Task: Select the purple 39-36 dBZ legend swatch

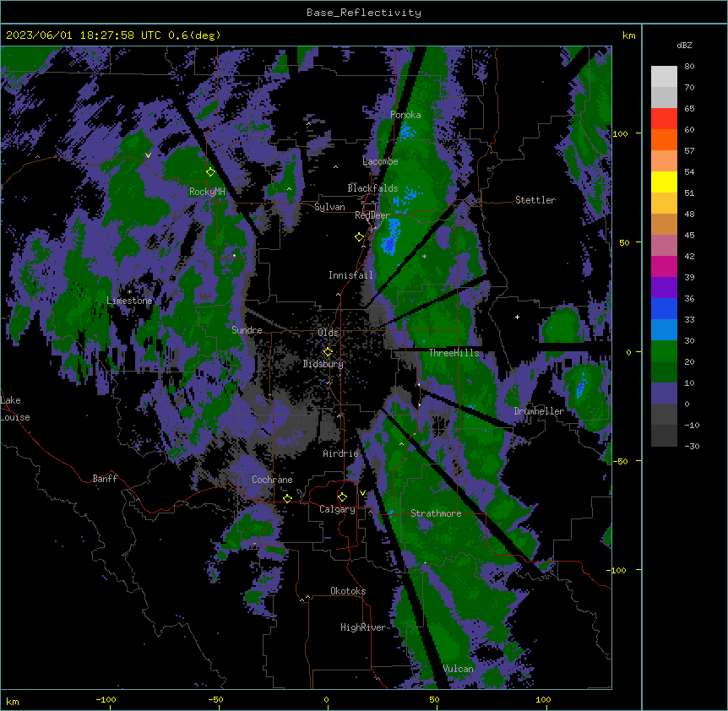Action: tap(664, 288)
